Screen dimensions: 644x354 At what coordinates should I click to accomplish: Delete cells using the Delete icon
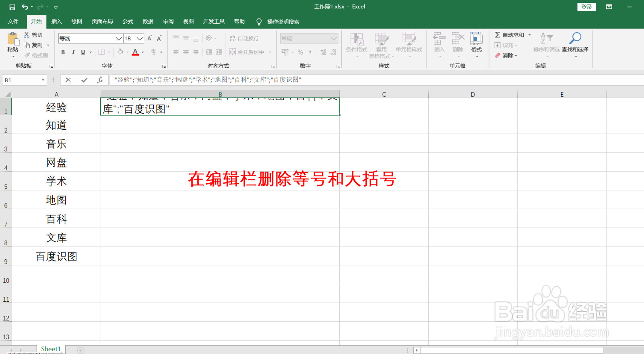(458, 39)
